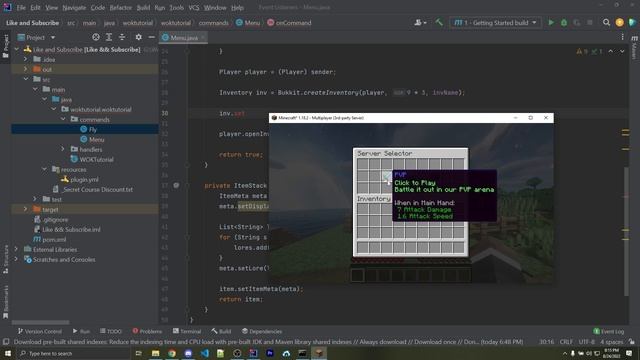The image size is (640, 360).
Task: Hide the Project panel with minus icon
Action: (x=151, y=37)
